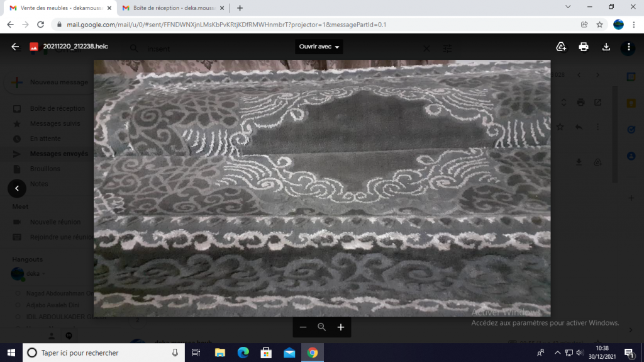Click the carpet image in the preview
Viewport: 644px width, 362px height.
[x=322, y=188]
